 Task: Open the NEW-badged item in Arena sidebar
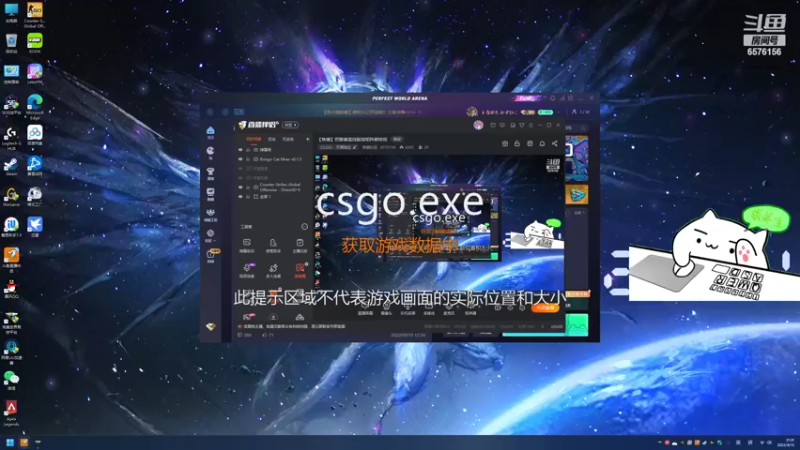(x=211, y=254)
